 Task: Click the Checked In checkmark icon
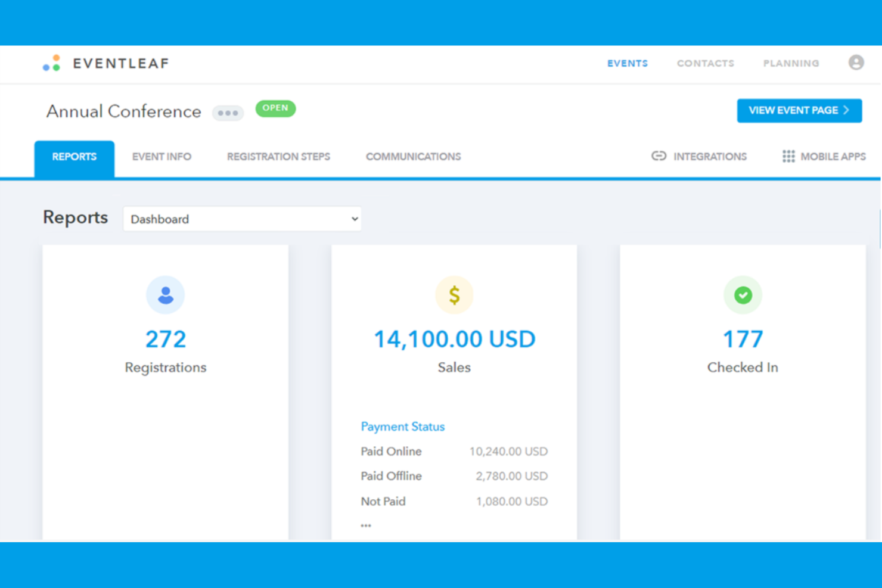tap(743, 294)
